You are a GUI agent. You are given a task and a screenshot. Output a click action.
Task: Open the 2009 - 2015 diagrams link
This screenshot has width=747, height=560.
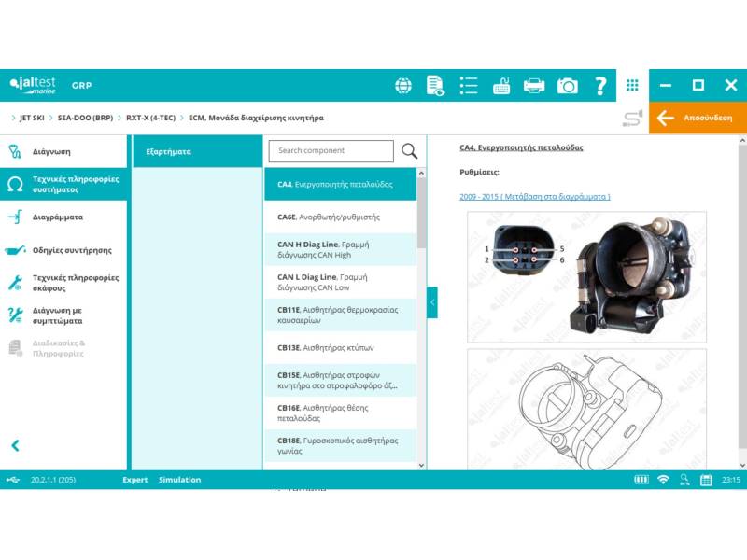(535, 197)
